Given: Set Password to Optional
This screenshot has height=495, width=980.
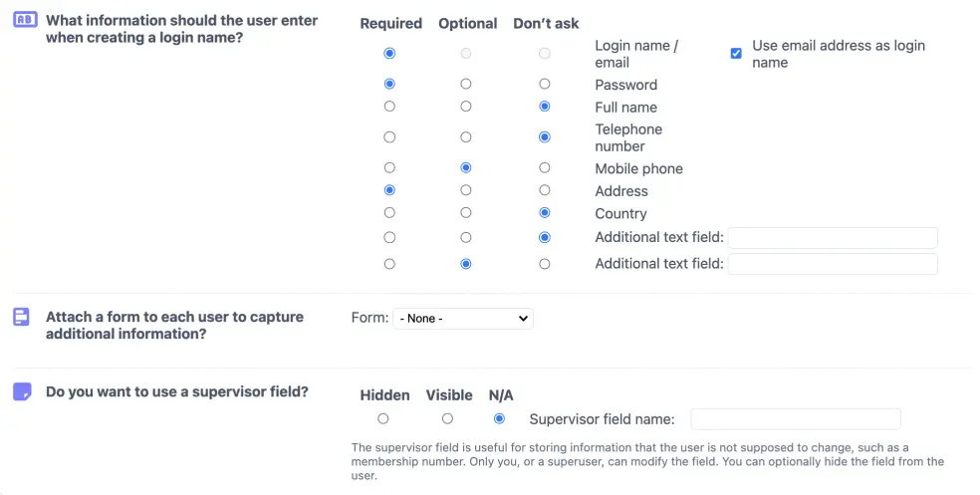Looking at the screenshot, I should click(x=466, y=85).
